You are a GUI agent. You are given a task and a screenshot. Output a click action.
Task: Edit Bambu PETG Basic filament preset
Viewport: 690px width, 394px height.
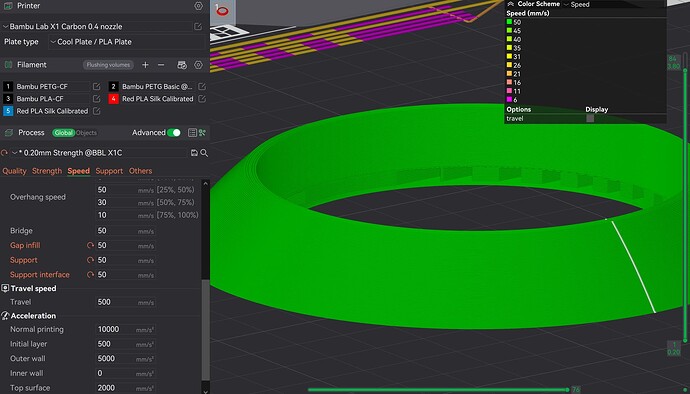202,86
